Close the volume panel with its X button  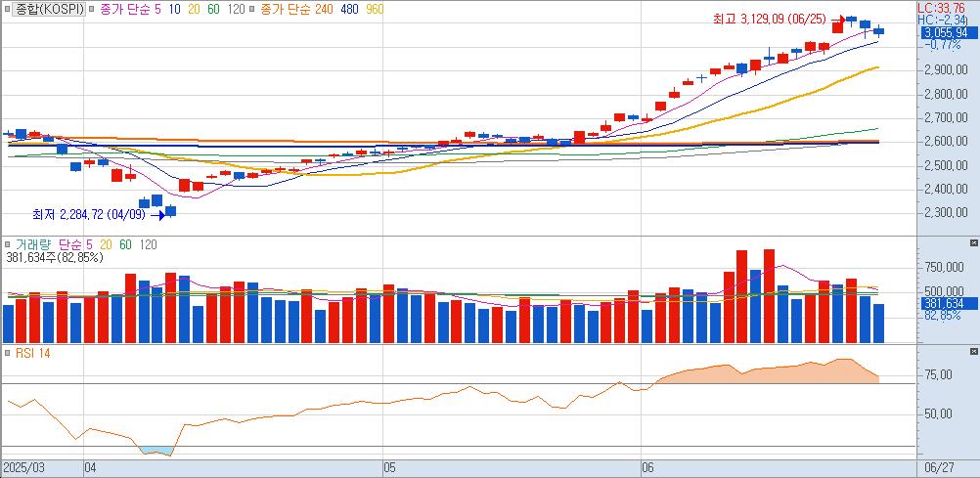[973, 243]
